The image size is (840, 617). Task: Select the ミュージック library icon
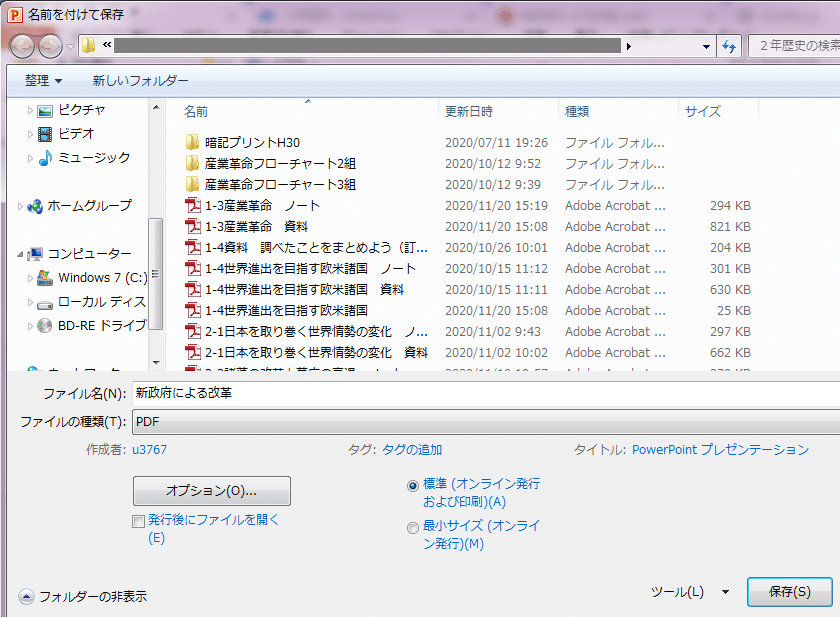click(x=45, y=157)
